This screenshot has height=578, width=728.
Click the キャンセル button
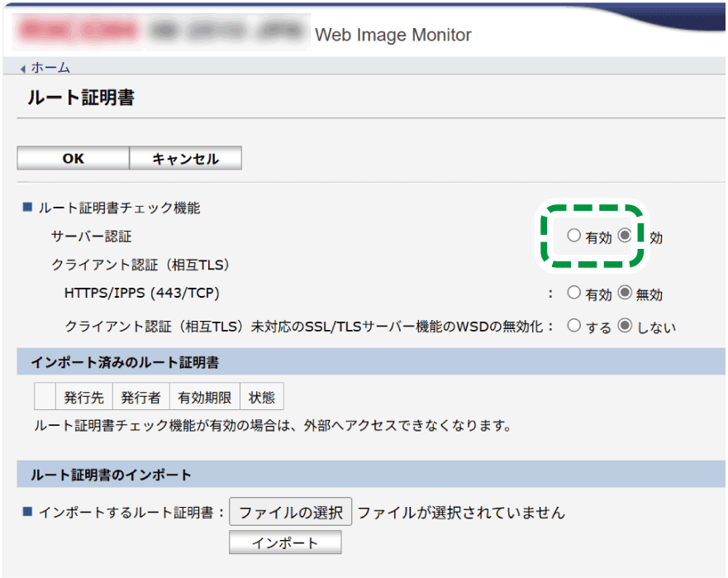coord(185,158)
